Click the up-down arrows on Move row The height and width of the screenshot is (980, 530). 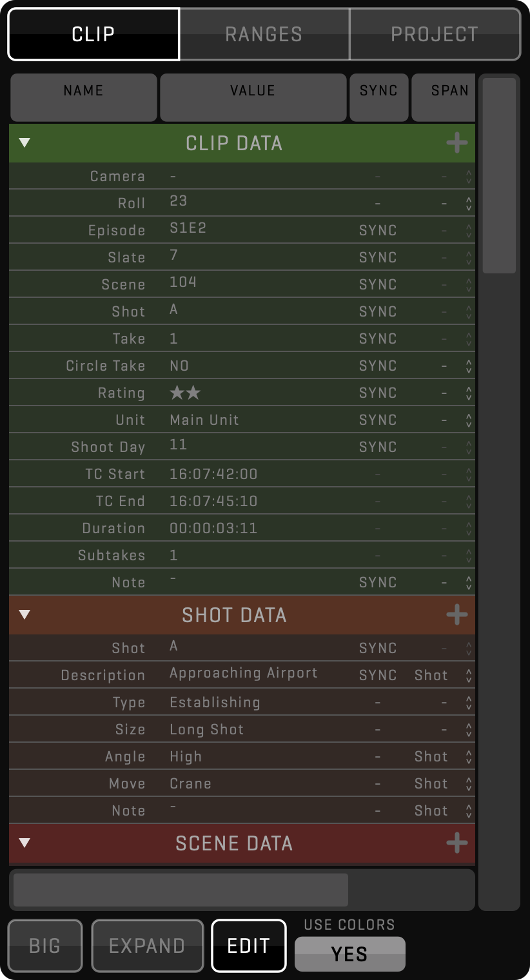[x=469, y=784]
